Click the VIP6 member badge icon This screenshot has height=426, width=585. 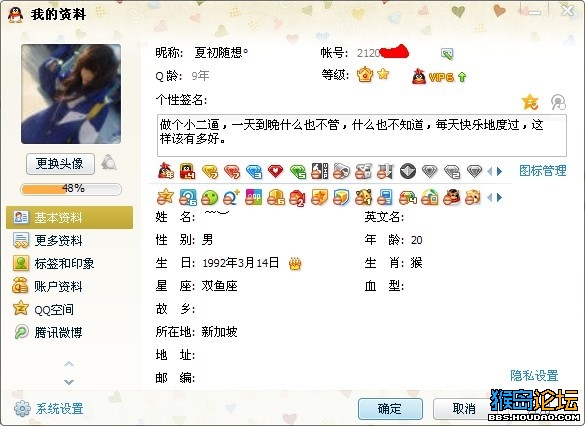click(438, 76)
